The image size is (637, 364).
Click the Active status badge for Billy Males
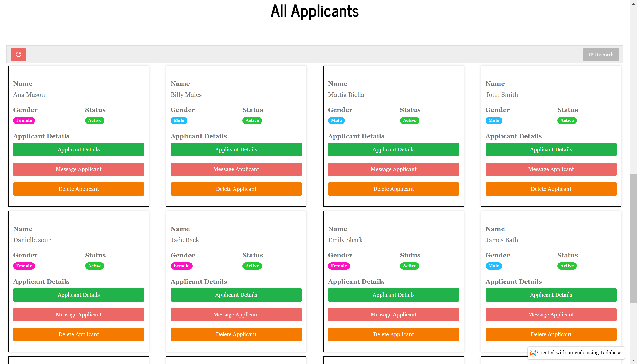pos(252,121)
